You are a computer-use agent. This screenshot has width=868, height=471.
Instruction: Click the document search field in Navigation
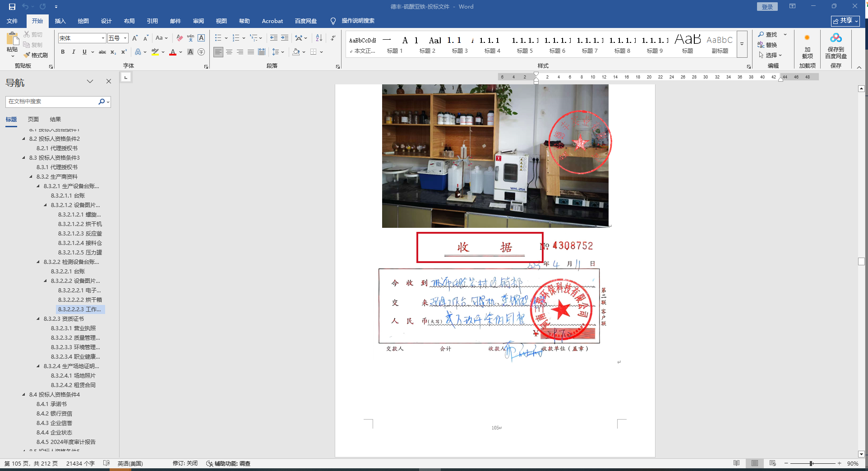[51, 102]
